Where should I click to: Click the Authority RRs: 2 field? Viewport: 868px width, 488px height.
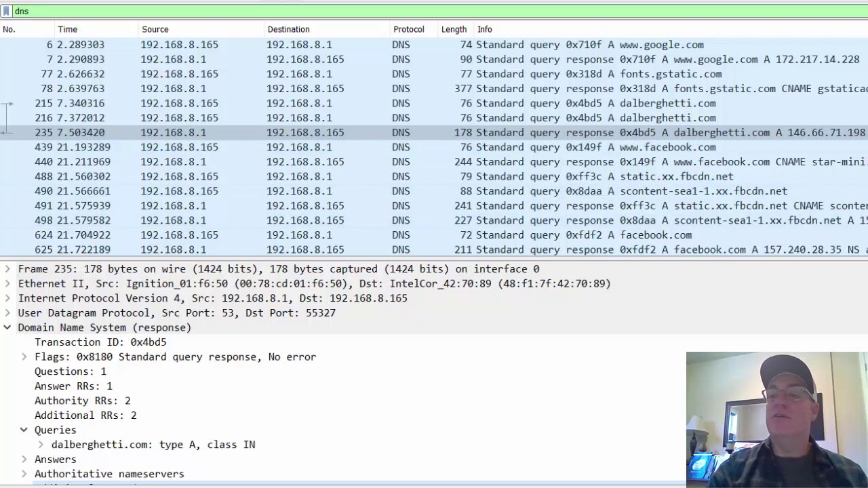83,401
